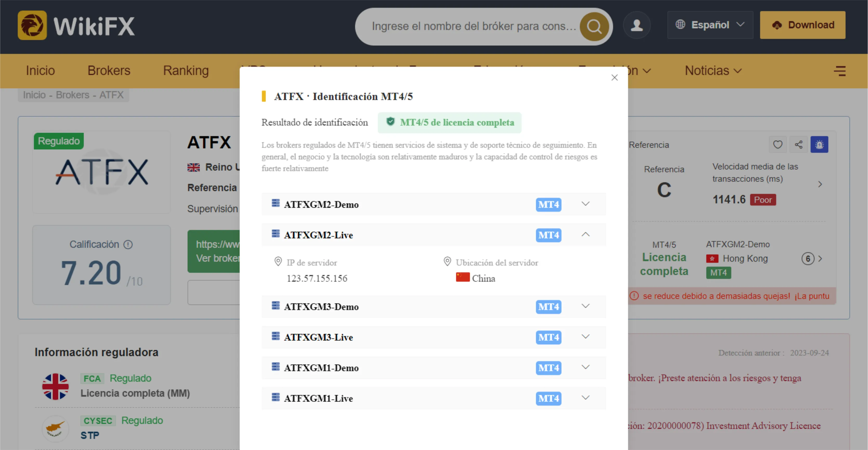Click the IP de servidor pin icon
The height and width of the screenshot is (450, 868).
click(x=278, y=261)
